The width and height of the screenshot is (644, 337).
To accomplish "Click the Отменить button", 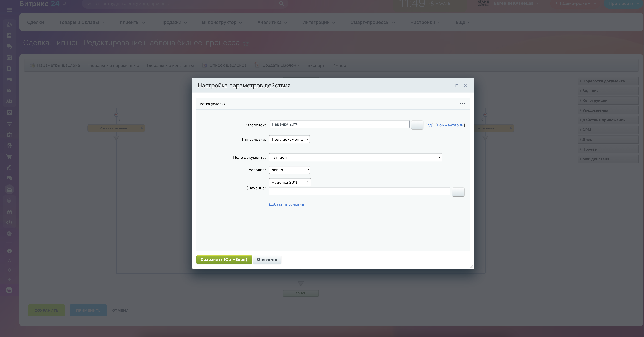I will [x=267, y=259].
